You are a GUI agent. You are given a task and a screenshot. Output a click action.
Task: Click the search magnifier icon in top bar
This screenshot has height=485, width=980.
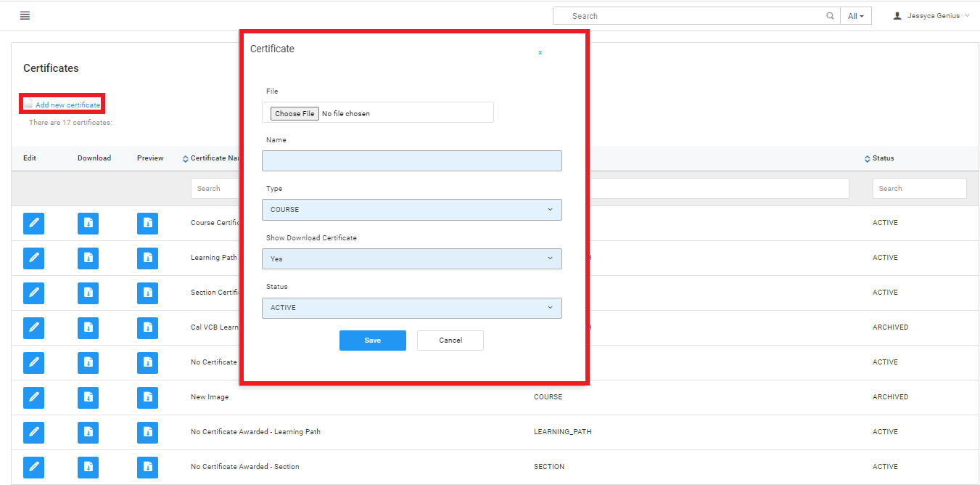click(830, 16)
